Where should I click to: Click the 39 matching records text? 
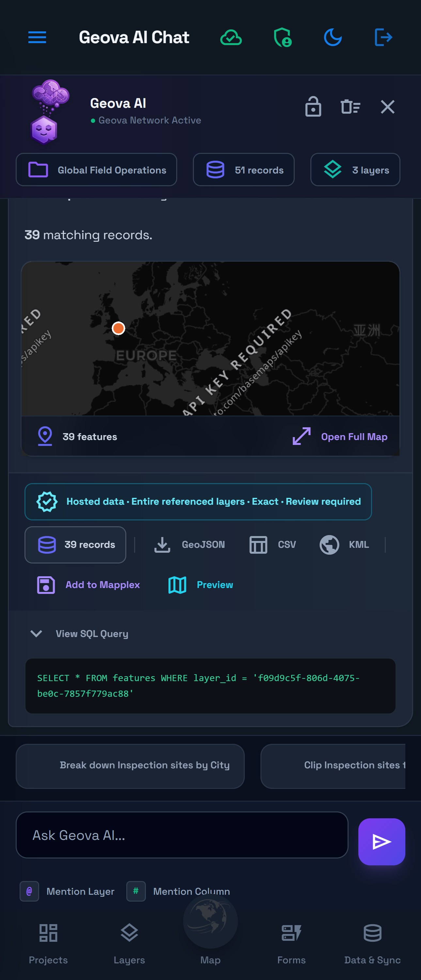88,235
